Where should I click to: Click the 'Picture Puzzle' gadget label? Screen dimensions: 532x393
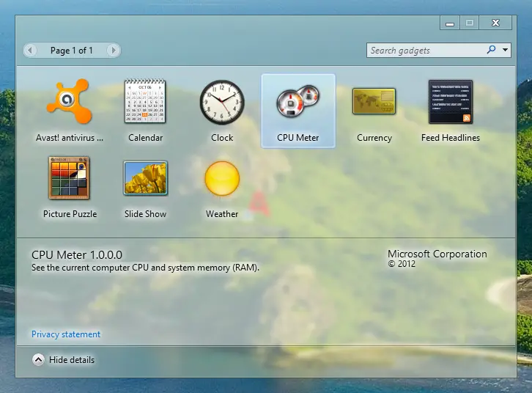point(70,214)
